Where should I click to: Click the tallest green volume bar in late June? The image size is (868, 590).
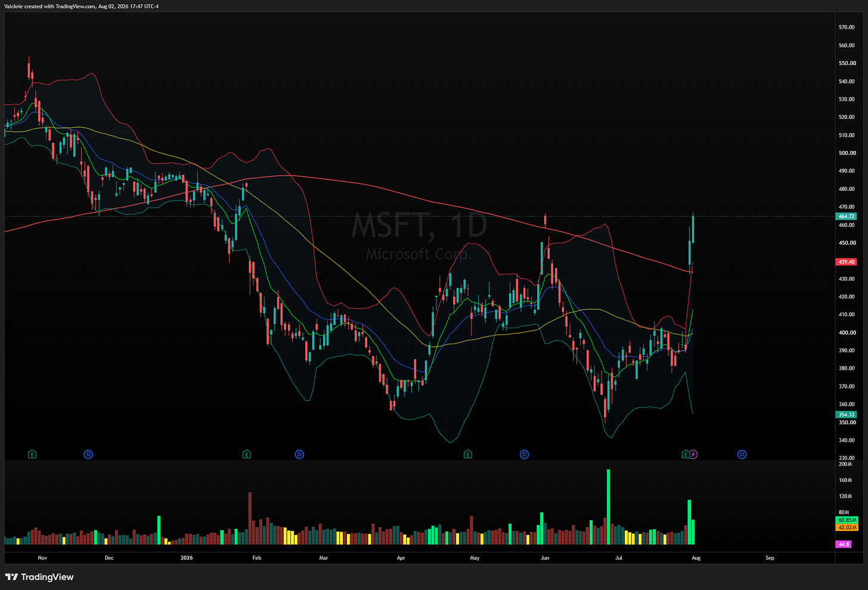click(608, 507)
